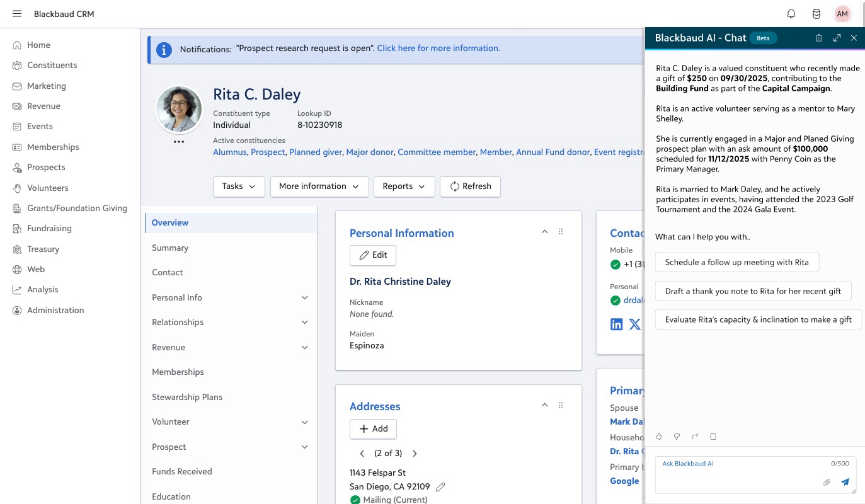865x504 pixels.
Task: Expand the Blackbaud AI chat panel
Action: pyautogui.click(x=837, y=38)
